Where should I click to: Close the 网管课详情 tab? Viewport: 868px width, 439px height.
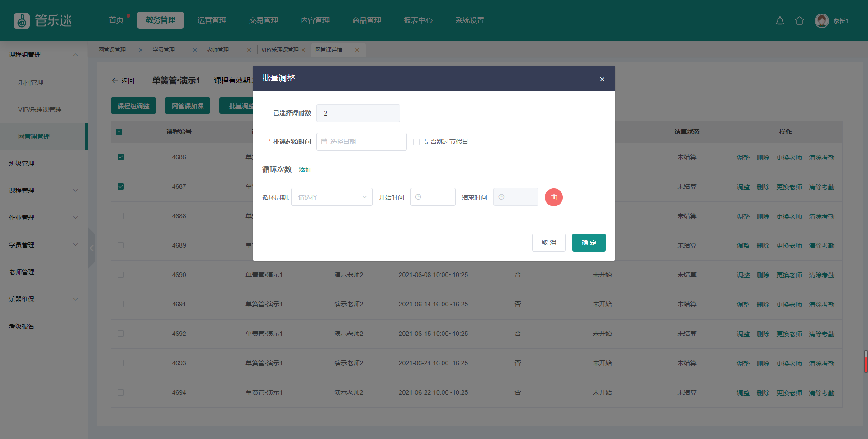pos(357,50)
